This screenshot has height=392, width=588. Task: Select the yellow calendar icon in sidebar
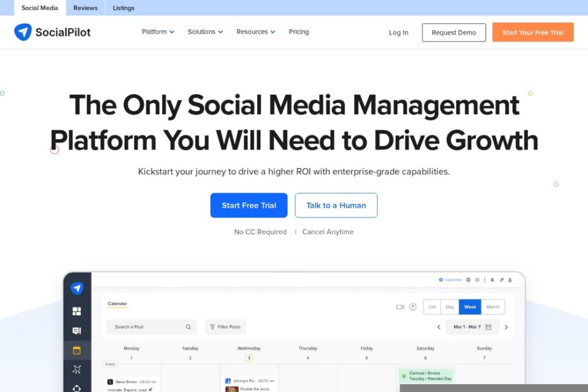point(76,350)
